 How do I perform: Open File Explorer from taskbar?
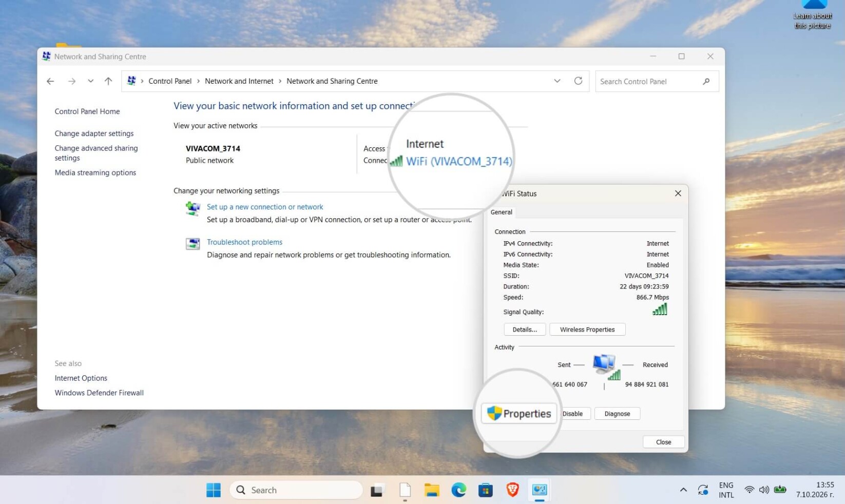point(432,490)
